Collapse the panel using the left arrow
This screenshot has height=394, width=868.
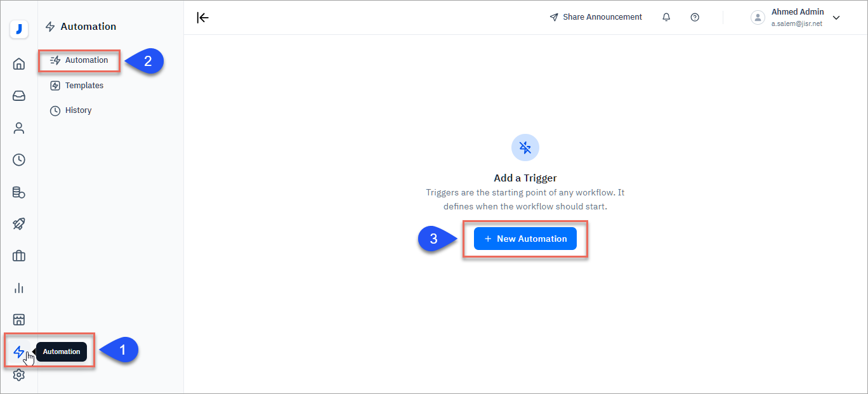tap(202, 18)
